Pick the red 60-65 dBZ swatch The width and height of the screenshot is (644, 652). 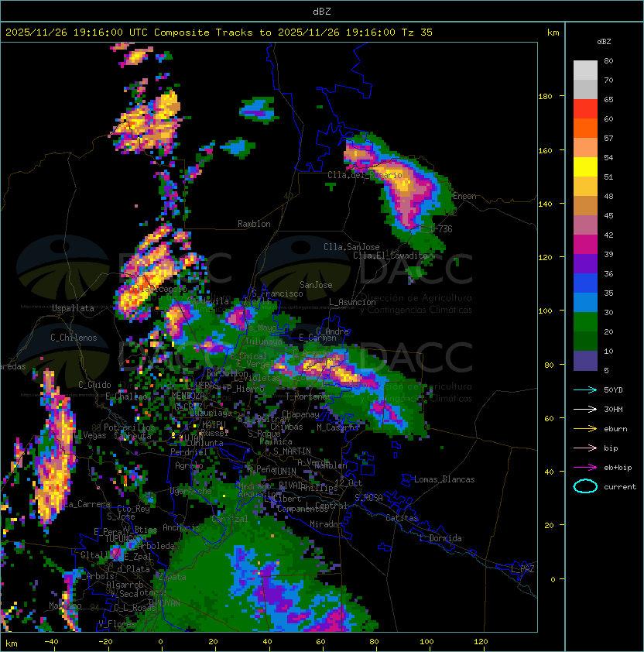(585, 108)
